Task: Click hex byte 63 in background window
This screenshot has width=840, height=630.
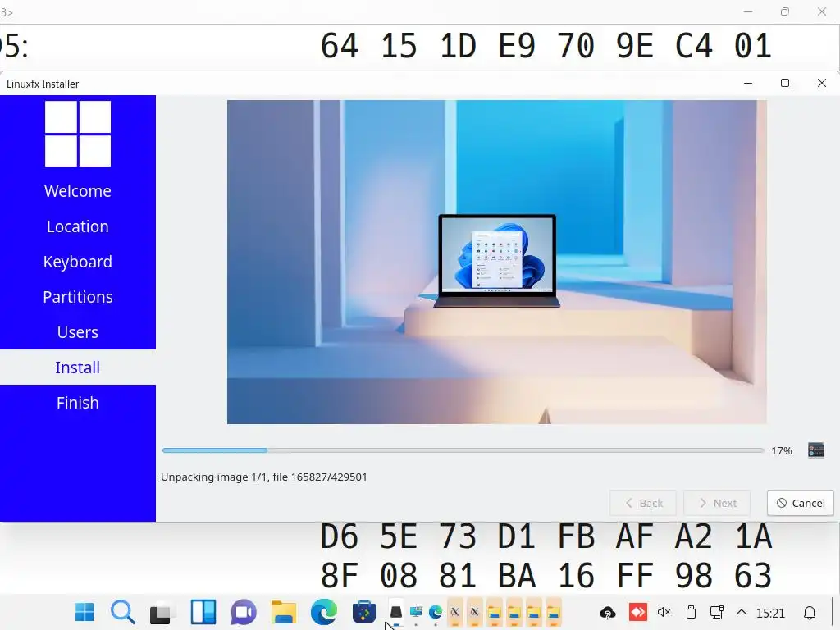Action: (753, 577)
